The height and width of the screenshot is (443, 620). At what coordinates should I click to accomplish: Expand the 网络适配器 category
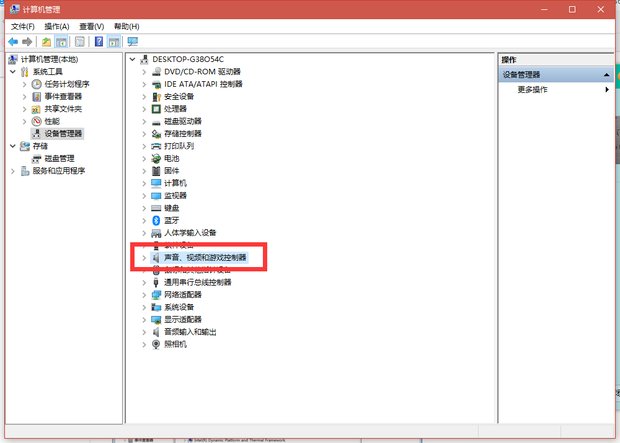click(x=144, y=295)
